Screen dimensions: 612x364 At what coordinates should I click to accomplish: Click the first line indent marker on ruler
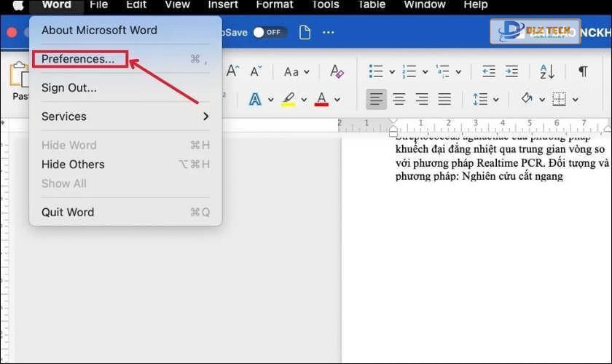pos(393,122)
